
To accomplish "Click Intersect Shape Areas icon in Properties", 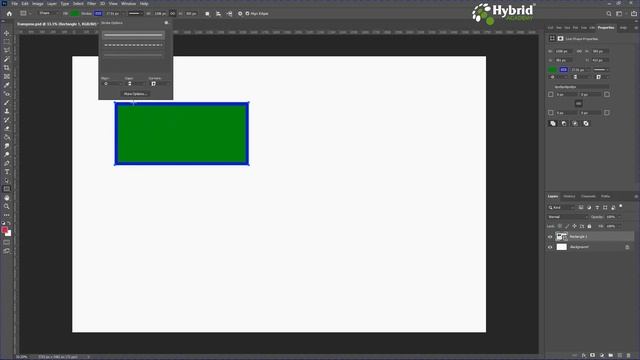I will point(575,123).
